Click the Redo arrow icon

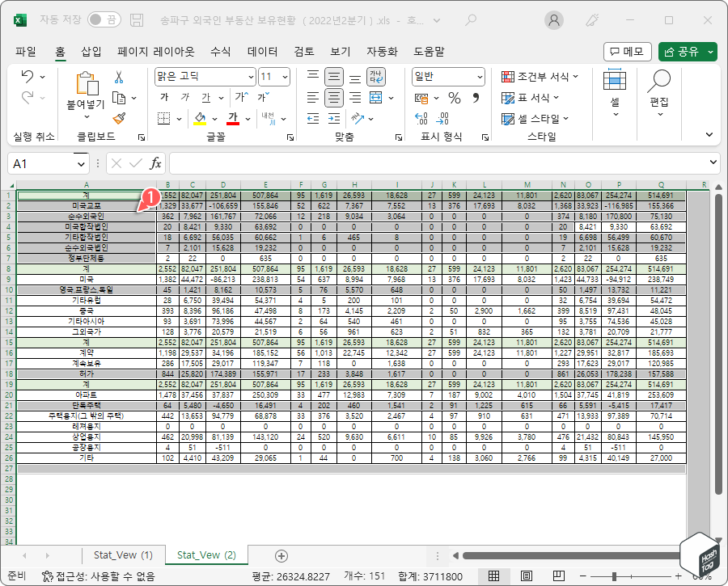coord(28,98)
